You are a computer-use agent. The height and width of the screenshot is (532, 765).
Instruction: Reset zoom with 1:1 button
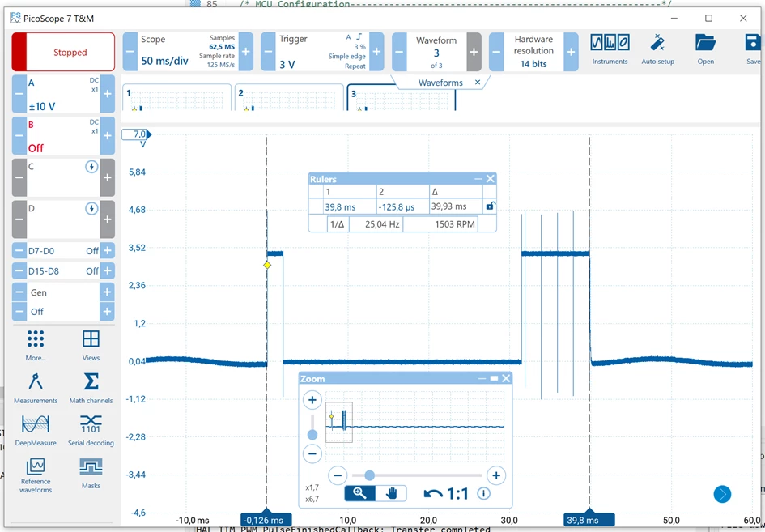(x=446, y=493)
